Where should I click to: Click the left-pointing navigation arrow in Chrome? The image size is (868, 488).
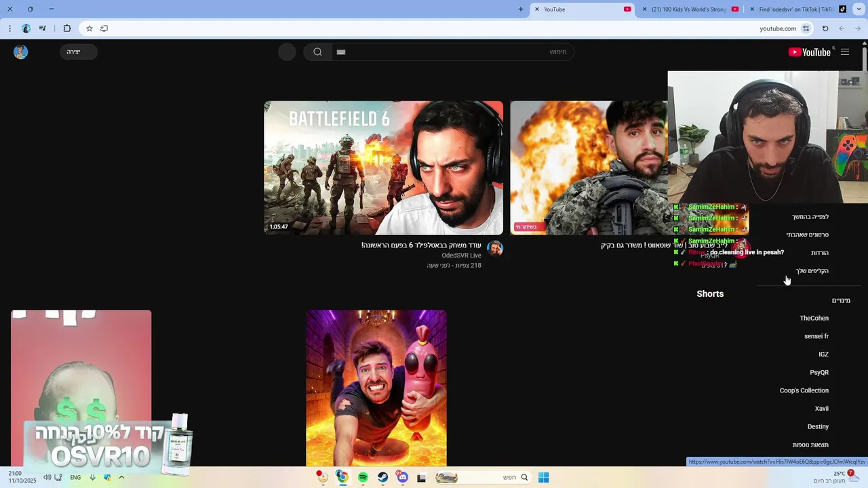point(842,28)
